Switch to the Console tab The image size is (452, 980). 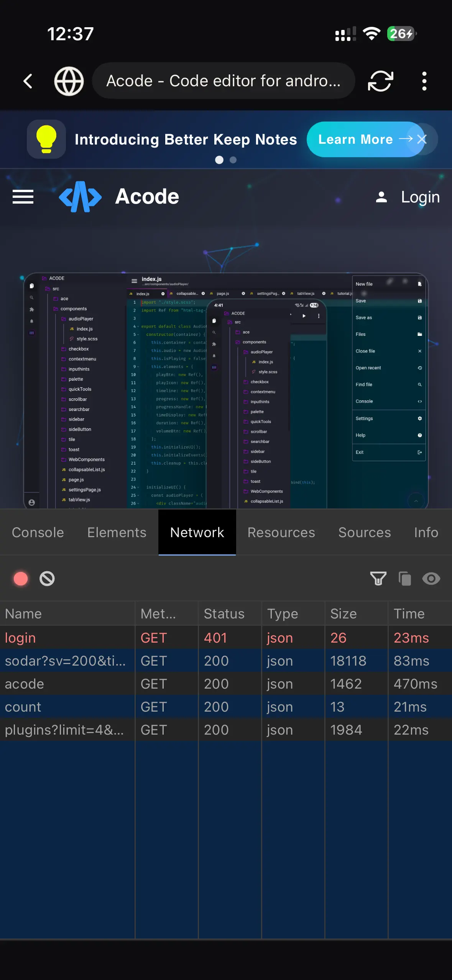38,533
